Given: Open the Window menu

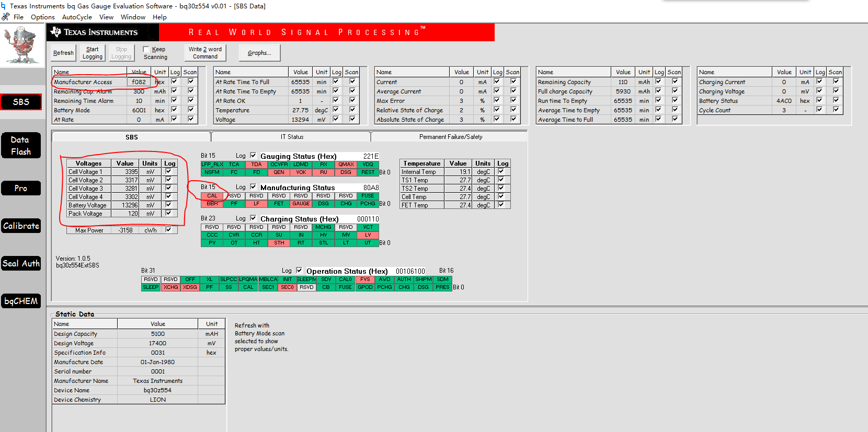Looking at the screenshot, I should pyautogui.click(x=133, y=17).
